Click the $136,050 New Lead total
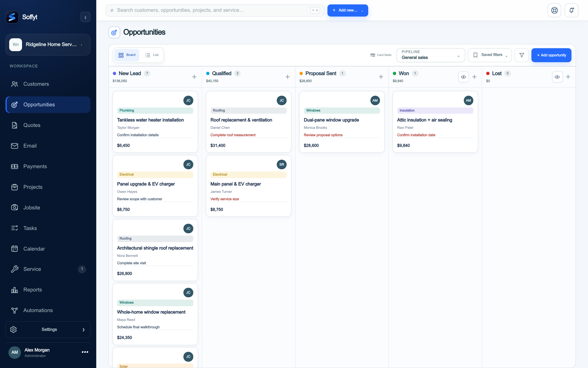 [x=120, y=81]
